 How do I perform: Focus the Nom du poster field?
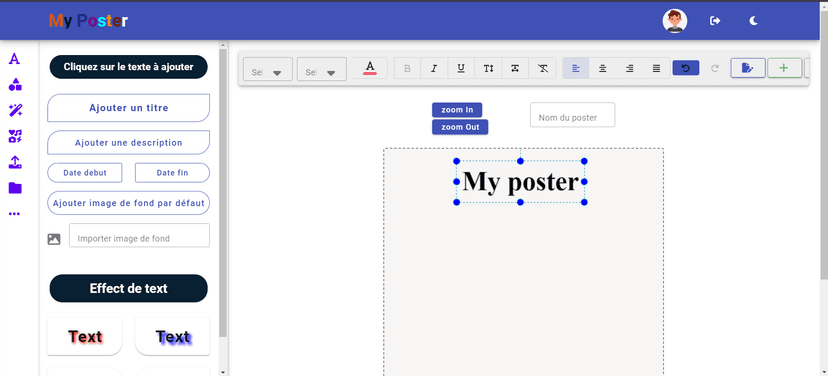pos(572,115)
